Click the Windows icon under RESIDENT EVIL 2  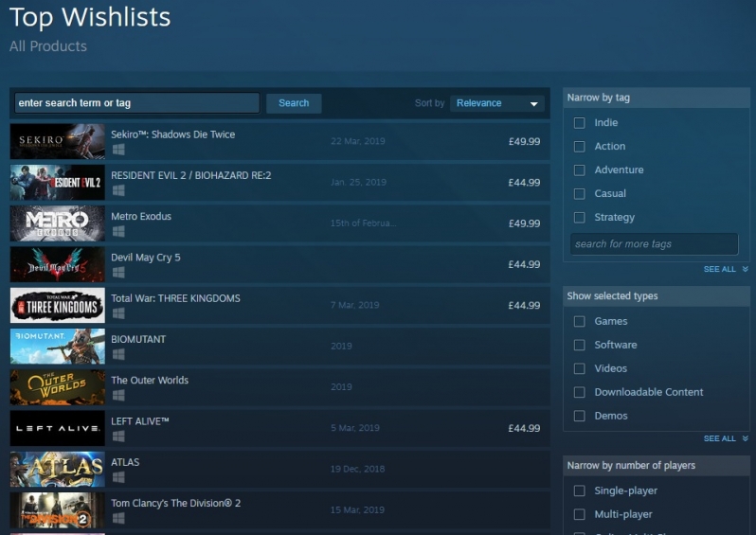click(118, 190)
